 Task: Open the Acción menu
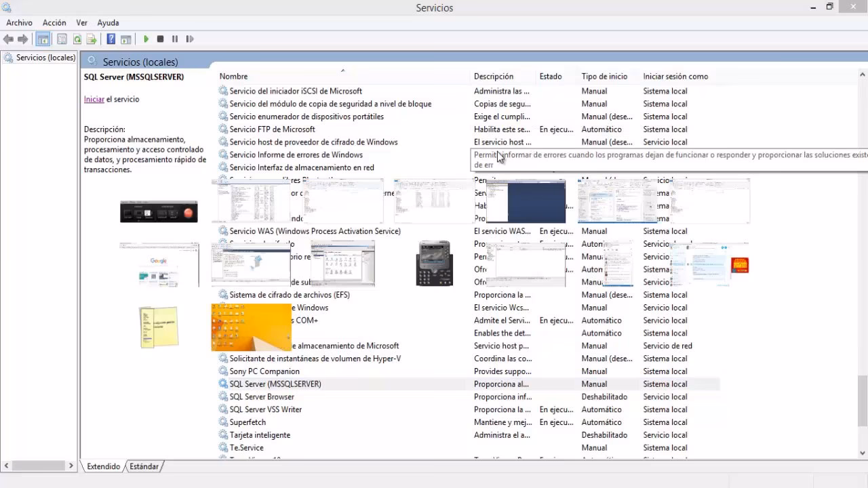click(x=54, y=23)
